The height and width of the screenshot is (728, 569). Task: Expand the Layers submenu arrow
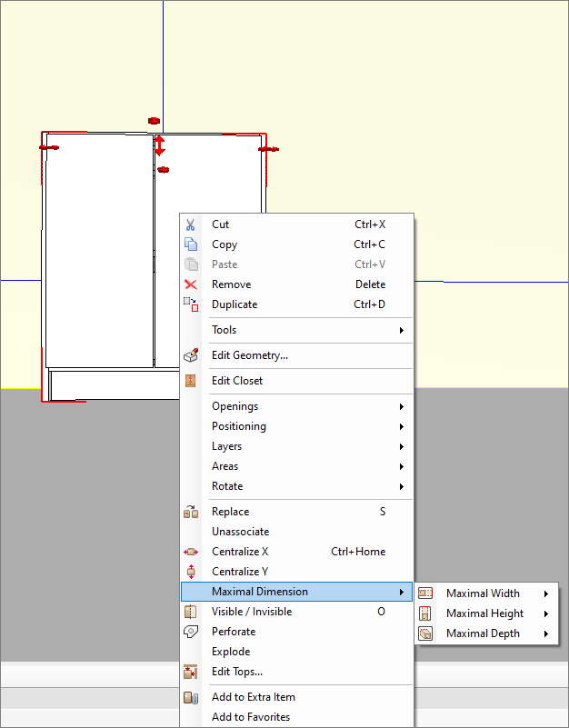402,446
